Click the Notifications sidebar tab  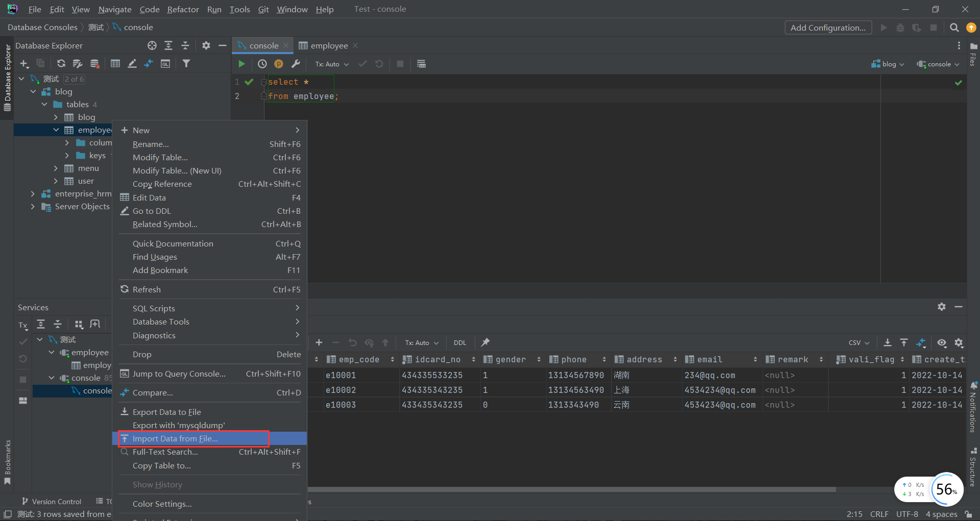pos(973,407)
